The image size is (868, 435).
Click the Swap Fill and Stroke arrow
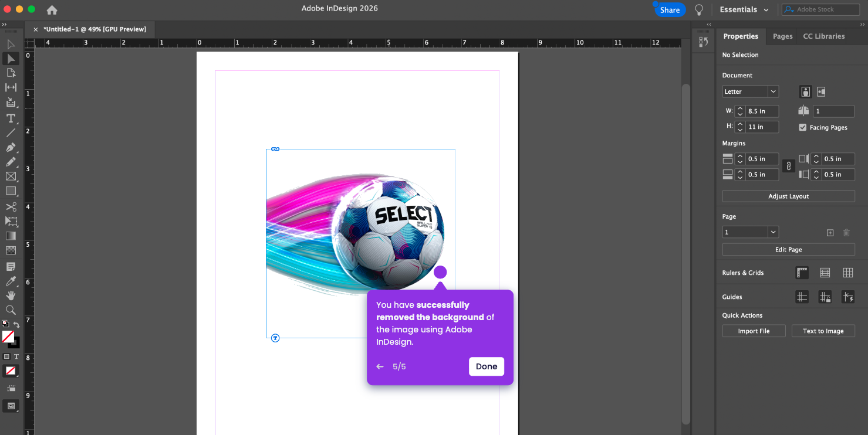[x=16, y=324]
